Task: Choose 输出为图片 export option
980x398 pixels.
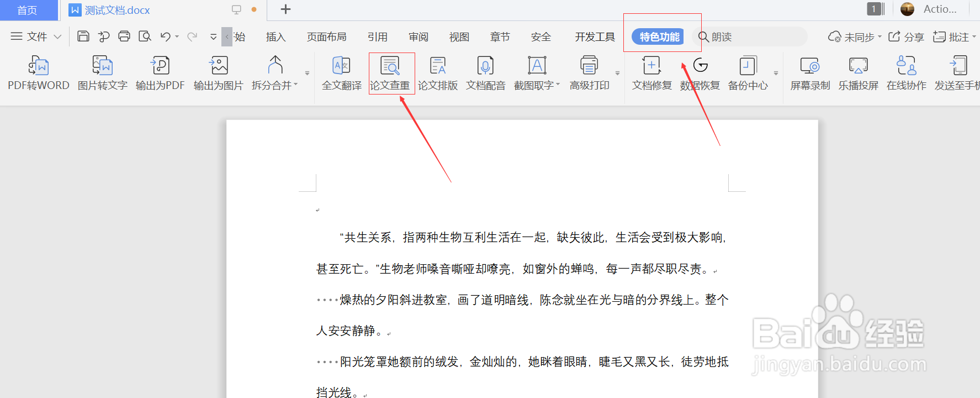Action: click(x=219, y=73)
